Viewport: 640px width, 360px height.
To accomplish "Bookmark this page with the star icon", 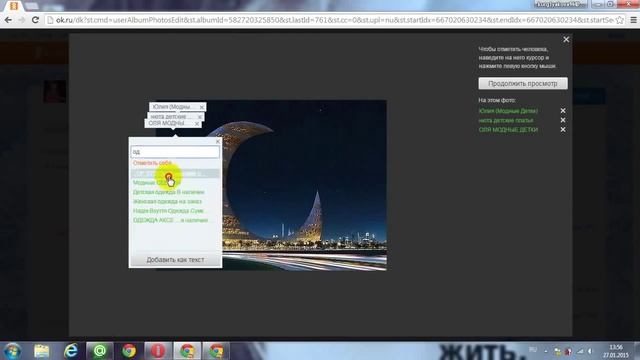I will click(x=620, y=20).
